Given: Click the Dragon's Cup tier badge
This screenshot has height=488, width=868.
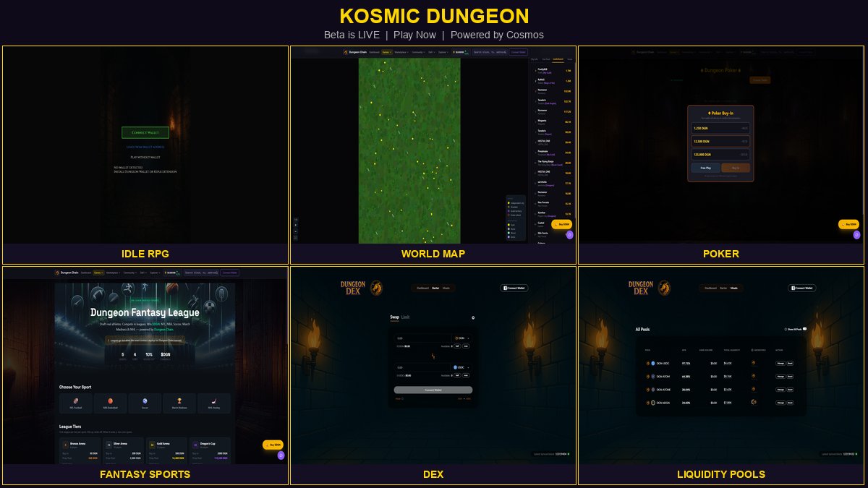Looking at the screenshot, I should pyautogui.click(x=195, y=445).
